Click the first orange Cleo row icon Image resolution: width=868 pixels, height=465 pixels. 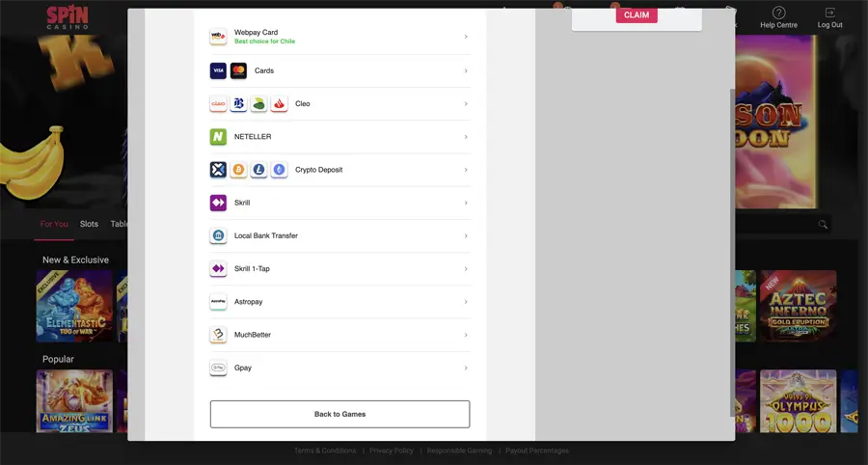218,103
